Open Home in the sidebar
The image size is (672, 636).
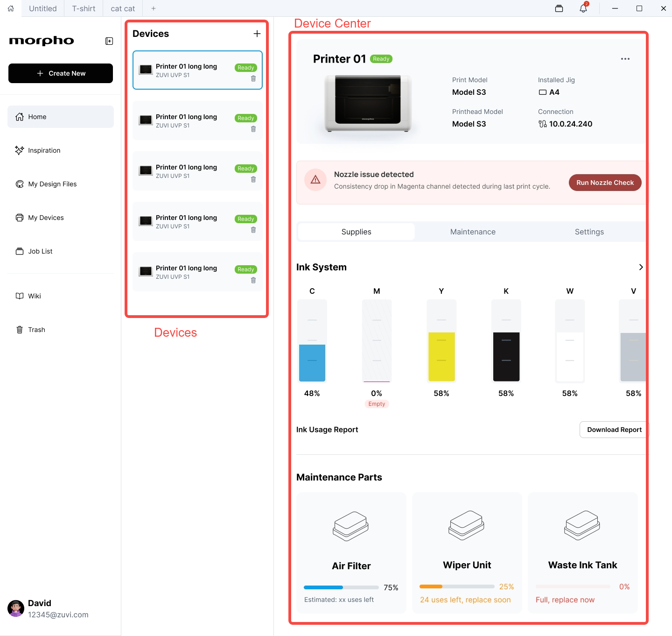(x=61, y=117)
